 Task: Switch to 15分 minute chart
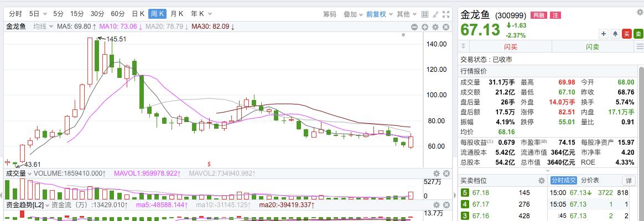(x=76, y=14)
